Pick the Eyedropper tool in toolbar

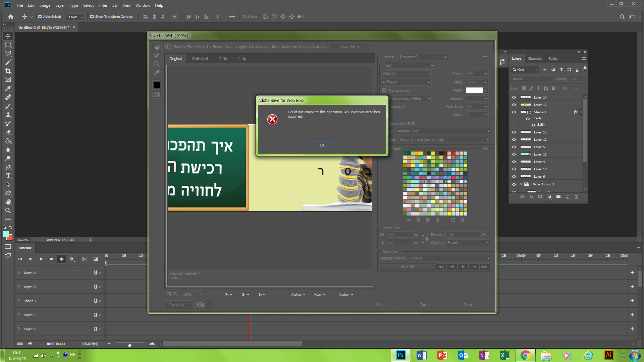8,88
